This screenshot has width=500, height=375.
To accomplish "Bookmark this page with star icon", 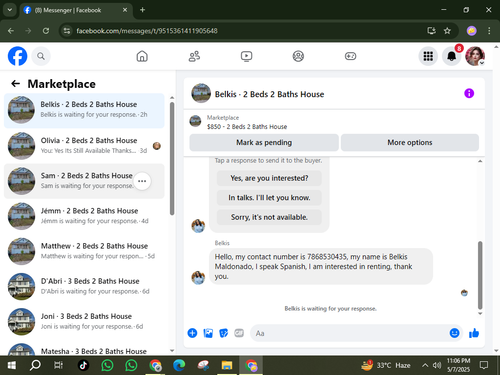I will coord(447,31).
